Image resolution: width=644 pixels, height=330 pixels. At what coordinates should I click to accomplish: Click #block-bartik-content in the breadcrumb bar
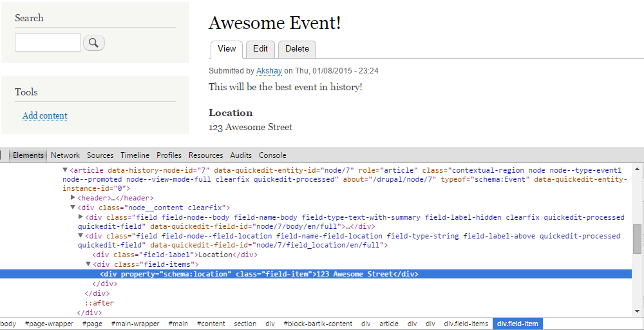(x=317, y=324)
